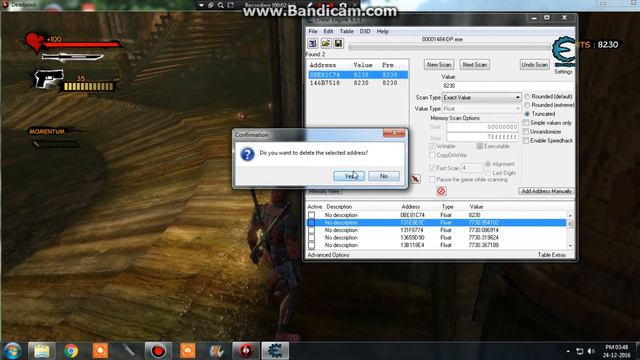
Task: Select the table row with value 7730.954102
Action: [436, 223]
